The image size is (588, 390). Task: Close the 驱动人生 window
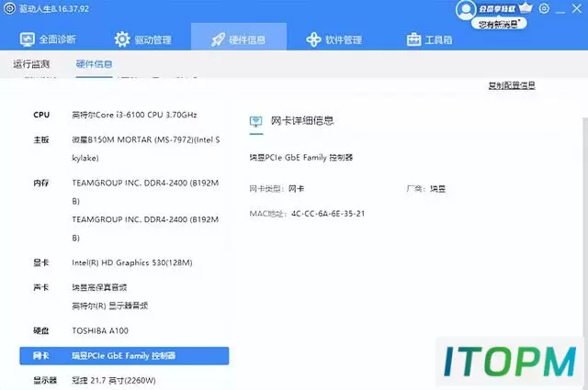[x=577, y=8]
